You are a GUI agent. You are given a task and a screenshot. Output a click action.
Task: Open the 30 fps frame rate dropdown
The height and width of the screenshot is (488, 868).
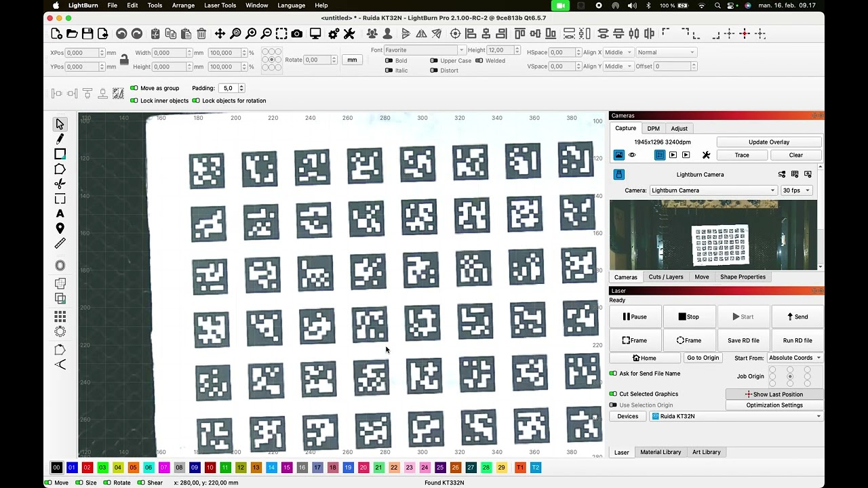point(796,190)
